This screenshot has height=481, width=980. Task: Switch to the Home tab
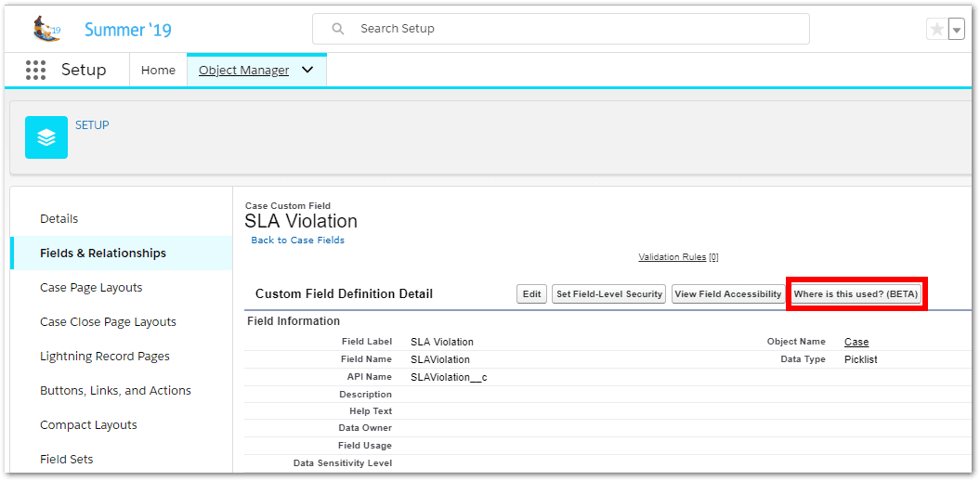pos(158,71)
